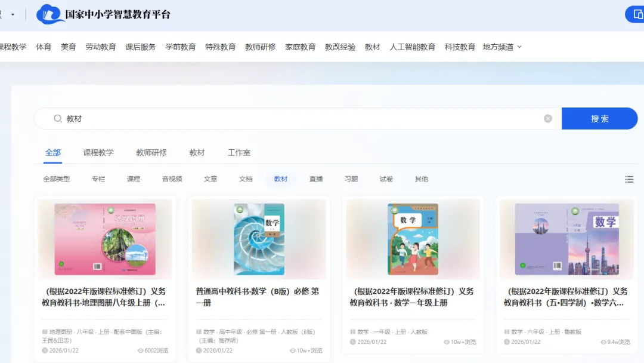644x363 pixels.
Task: Filter by 音视频 type
Action: 172,179
